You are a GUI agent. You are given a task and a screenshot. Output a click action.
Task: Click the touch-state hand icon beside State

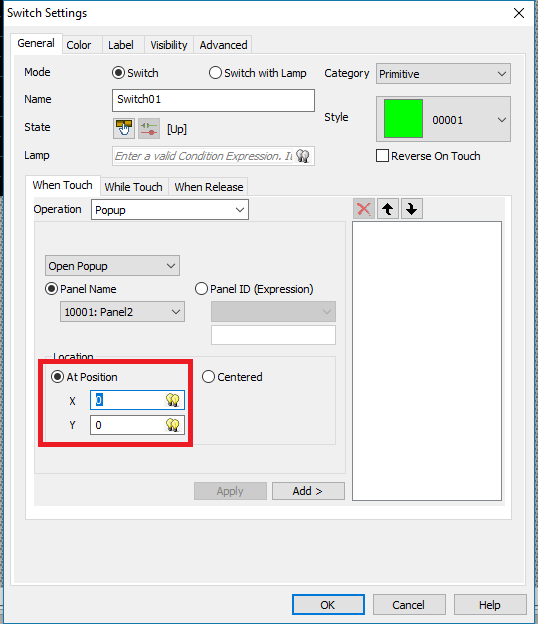pos(124,128)
